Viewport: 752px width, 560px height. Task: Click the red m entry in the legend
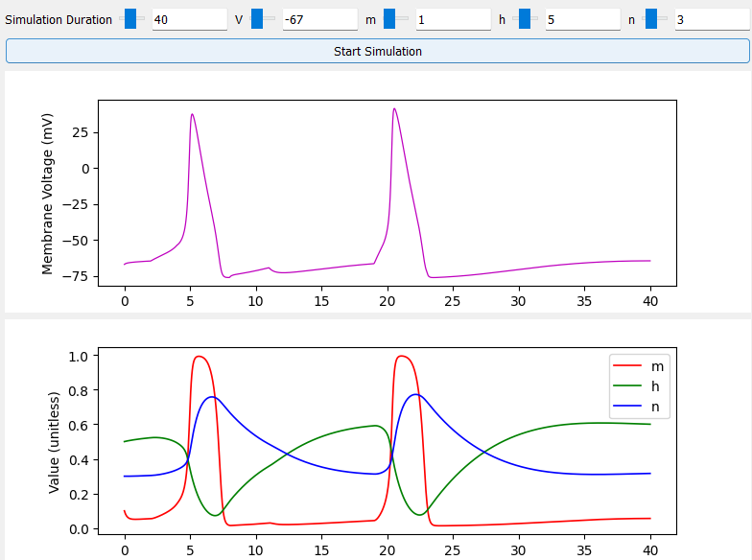point(639,366)
